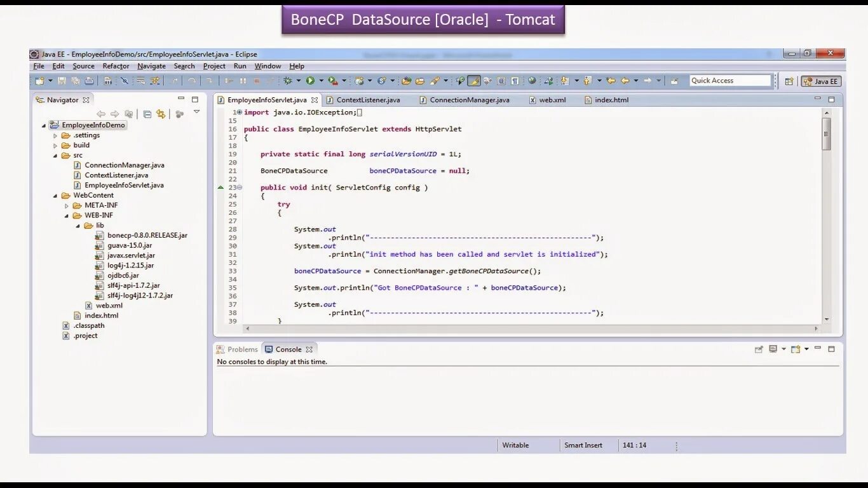
Task: Click Open Console icon in Console view
Action: [795, 349]
